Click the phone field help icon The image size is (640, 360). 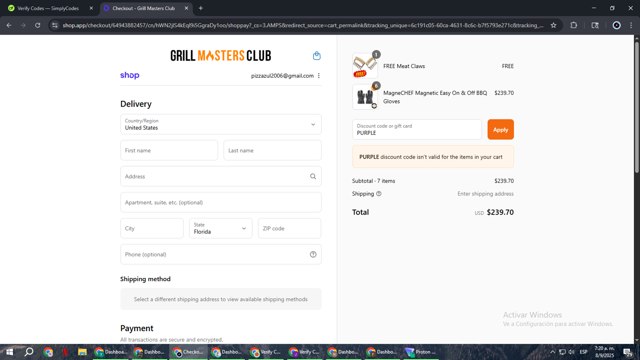(x=313, y=254)
